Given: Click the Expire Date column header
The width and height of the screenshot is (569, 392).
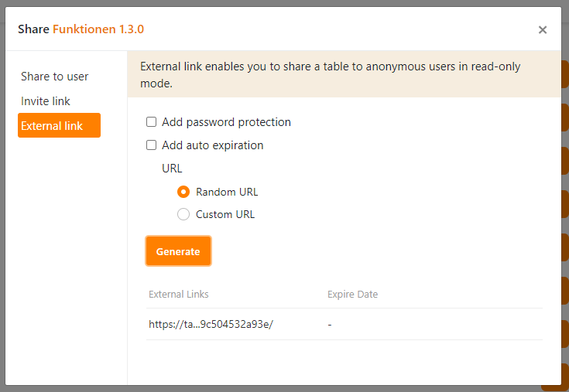Looking at the screenshot, I should point(352,295).
